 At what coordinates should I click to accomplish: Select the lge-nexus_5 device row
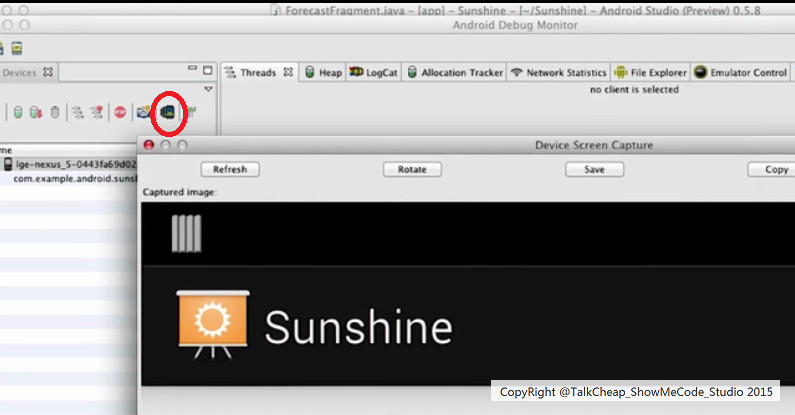tap(68, 164)
